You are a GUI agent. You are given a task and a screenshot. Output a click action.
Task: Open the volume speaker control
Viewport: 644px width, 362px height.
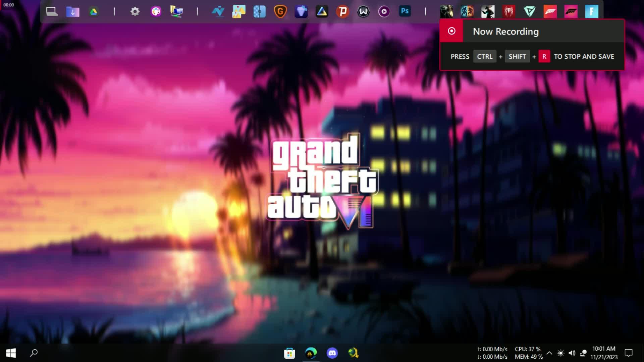click(572, 353)
